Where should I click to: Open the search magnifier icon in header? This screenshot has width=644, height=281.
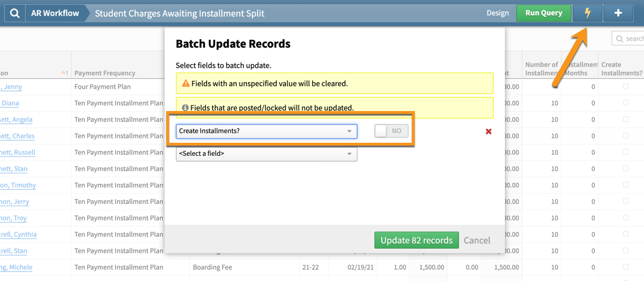(14, 13)
